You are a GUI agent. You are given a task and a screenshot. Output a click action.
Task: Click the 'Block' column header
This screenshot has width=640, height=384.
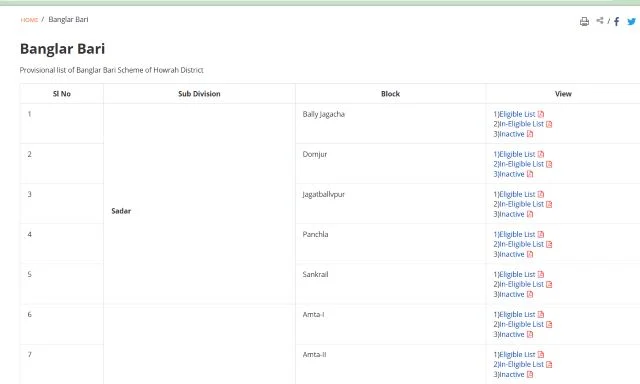click(391, 93)
